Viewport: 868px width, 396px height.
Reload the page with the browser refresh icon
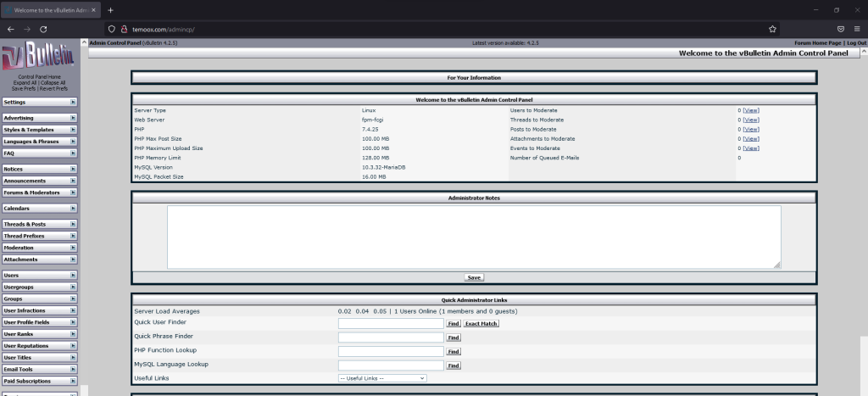click(x=43, y=28)
